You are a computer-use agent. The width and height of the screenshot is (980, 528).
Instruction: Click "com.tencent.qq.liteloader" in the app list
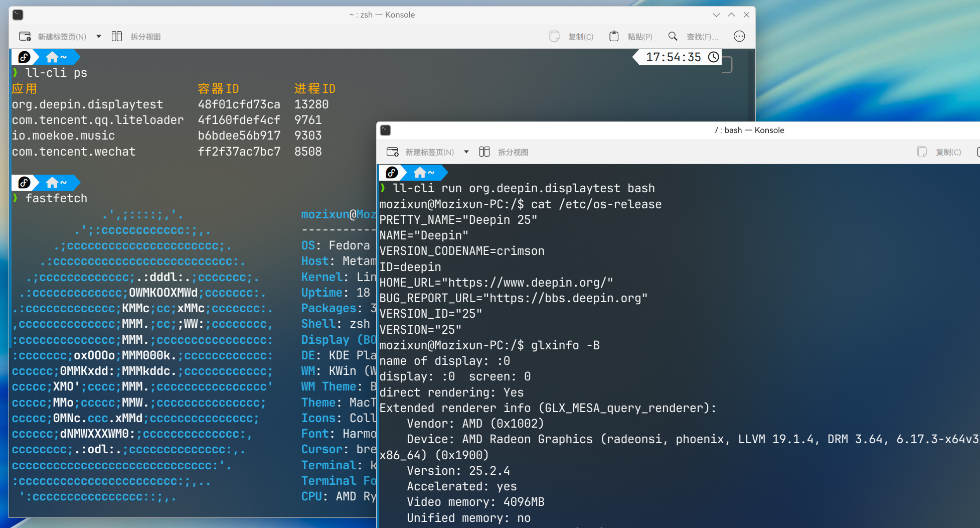click(x=98, y=120)
